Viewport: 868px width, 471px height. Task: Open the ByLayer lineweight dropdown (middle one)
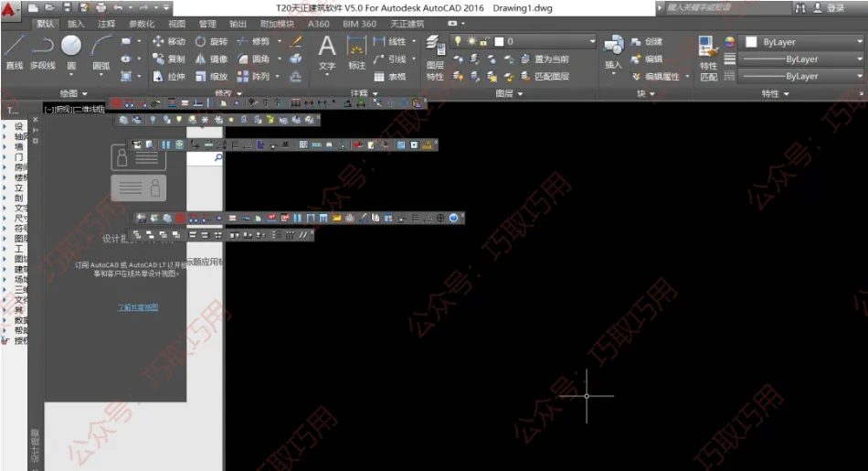tap(801, 59)
